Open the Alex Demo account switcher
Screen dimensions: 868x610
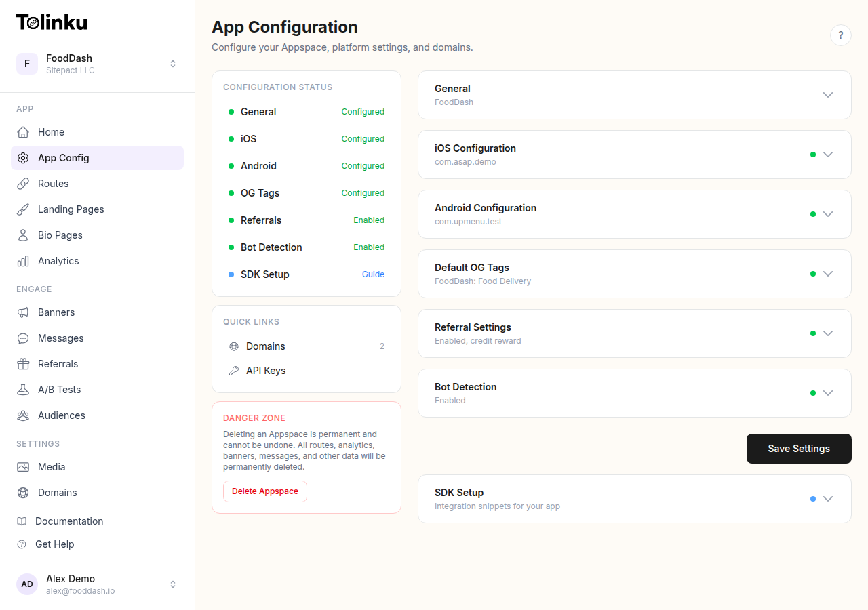coord(172,584)
